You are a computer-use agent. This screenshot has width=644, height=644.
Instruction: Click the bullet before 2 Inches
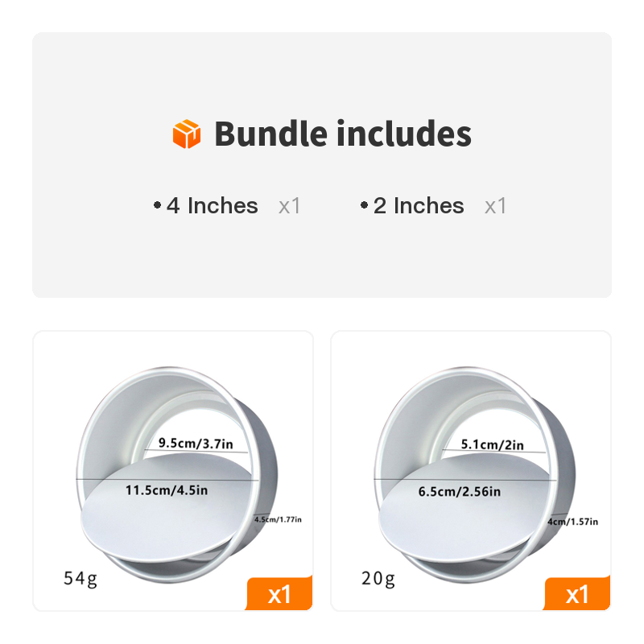[x=364, y=206]
